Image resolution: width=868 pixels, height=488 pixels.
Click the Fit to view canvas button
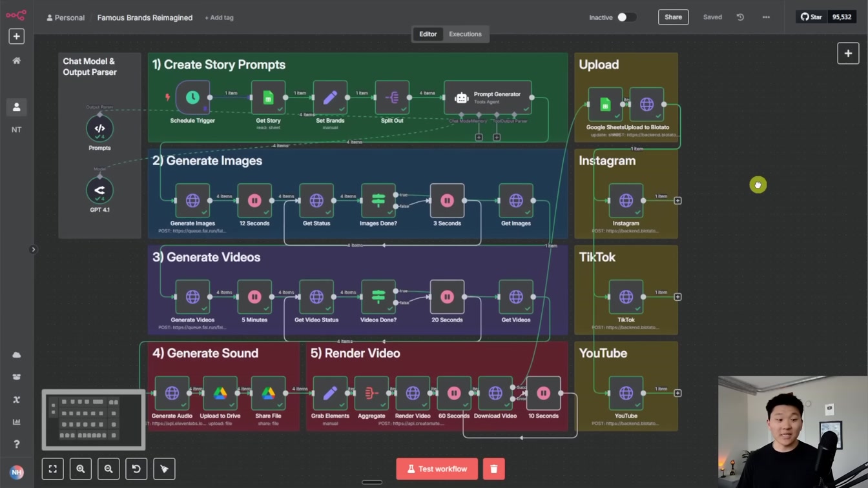[53, 469]
